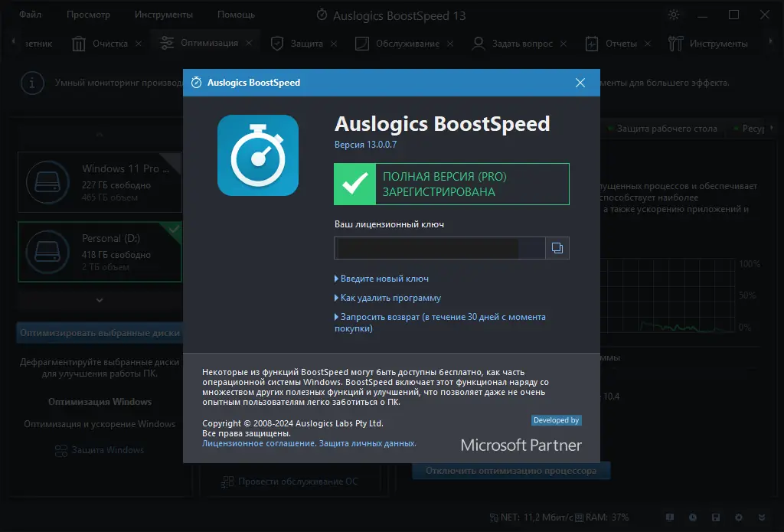This screenshot has width=784, height=532.
Task: Click the Windows 11 Pro drive icon
Action: (47, 182)
